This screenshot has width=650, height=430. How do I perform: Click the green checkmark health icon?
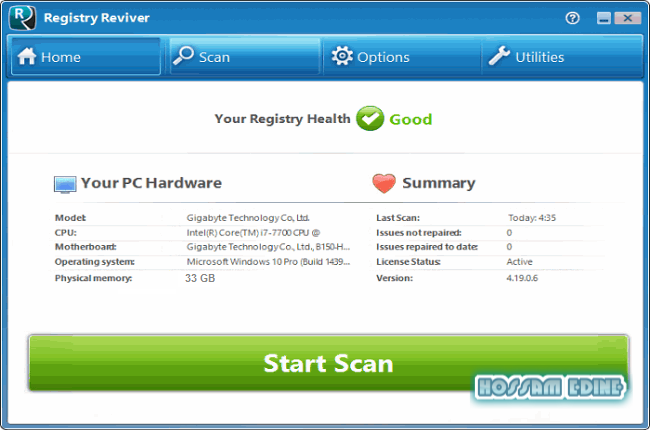point(370,119)
